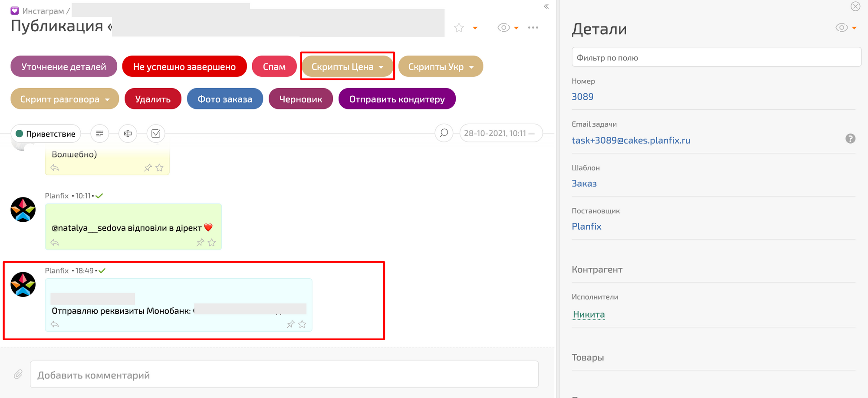Image resolution: width=868 pixels, height=398 pixels.
Task: Open the Инстаграм breadcrumb item
Action: pyautogui.click(x=43, y=11)
